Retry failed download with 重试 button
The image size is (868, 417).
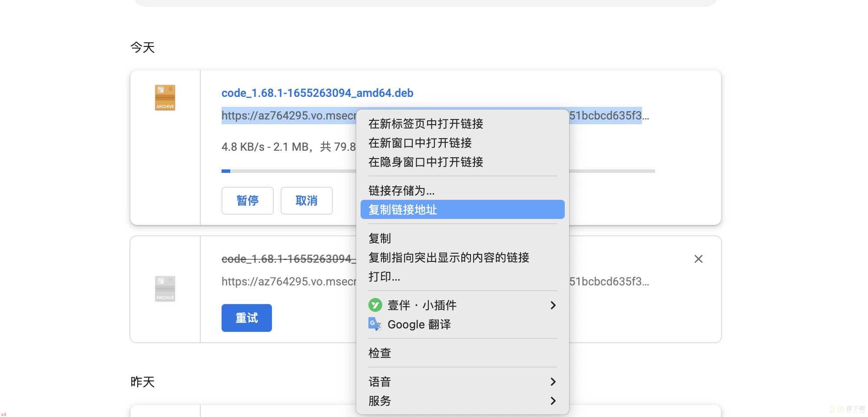pos(246,318)
